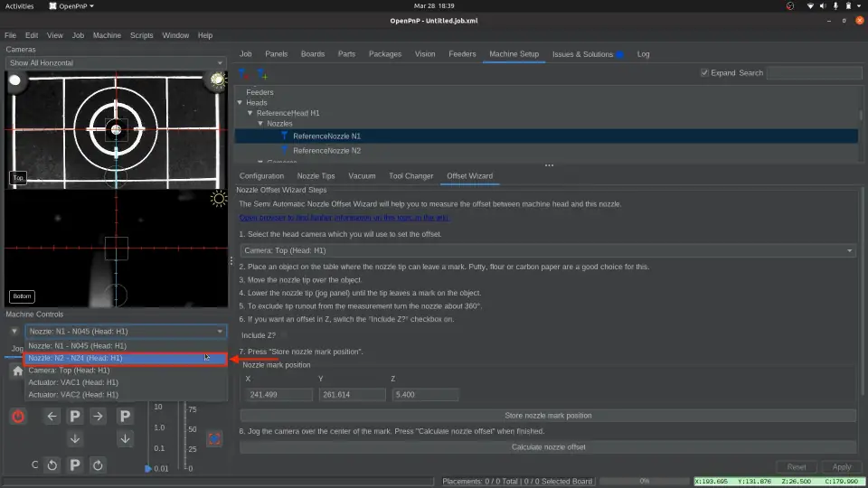The image size is (868, 488).
Task: Click the jog distance slider at 0.01
Action: point(149,468)
